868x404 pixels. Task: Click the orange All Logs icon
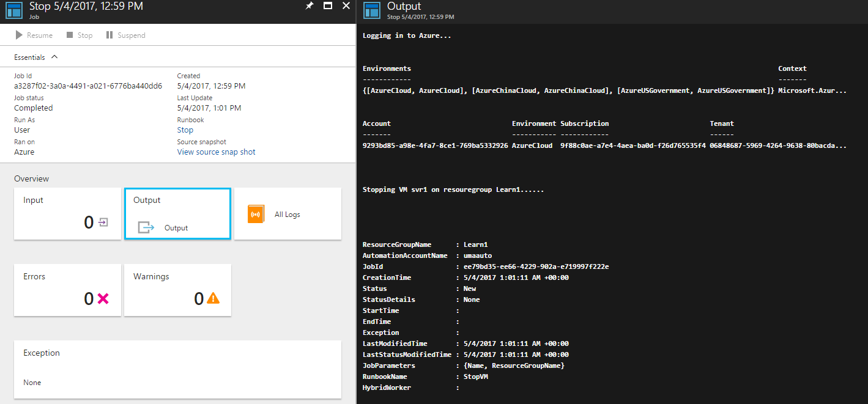point(256,214)
